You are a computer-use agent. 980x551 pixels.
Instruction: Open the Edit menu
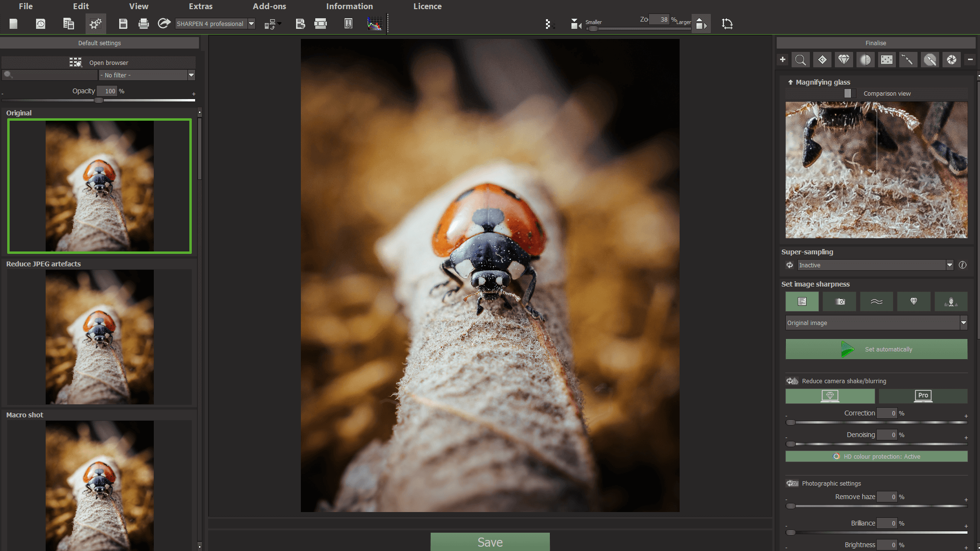point(81,6)
